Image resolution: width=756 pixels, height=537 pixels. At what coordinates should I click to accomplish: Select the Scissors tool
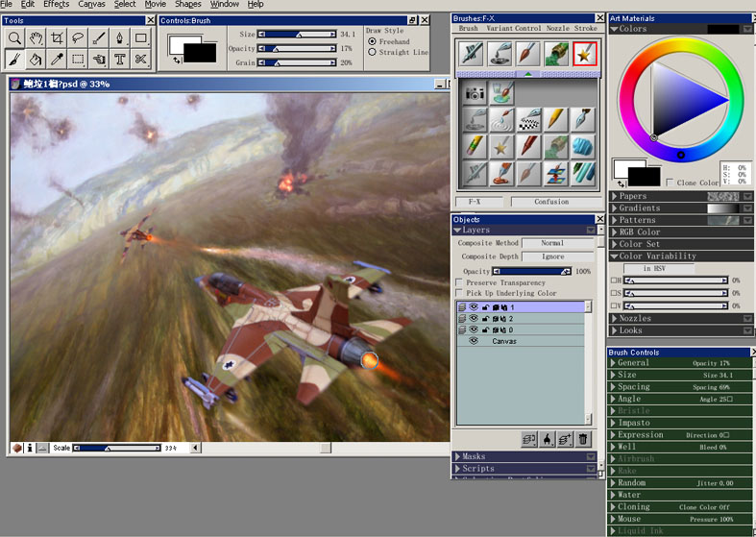pos(141,60)
